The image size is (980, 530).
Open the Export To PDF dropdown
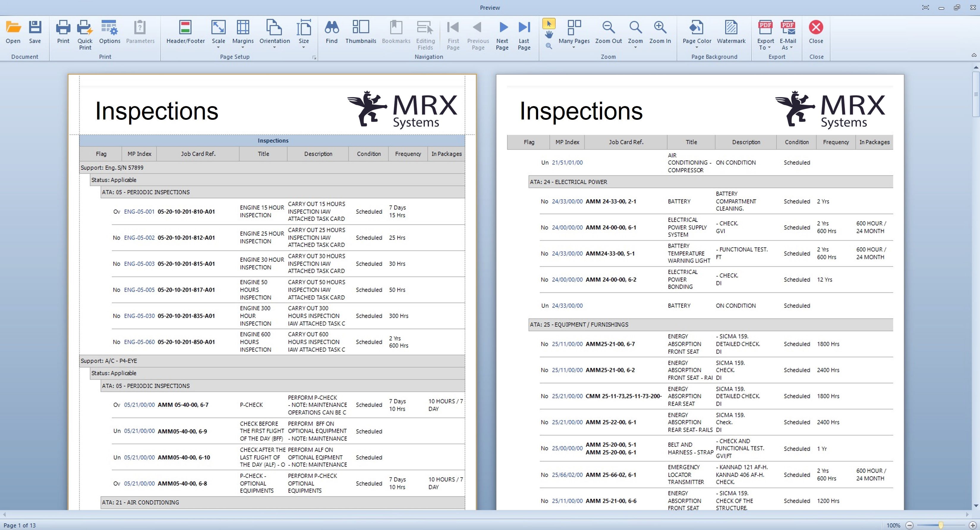point(765,35)
